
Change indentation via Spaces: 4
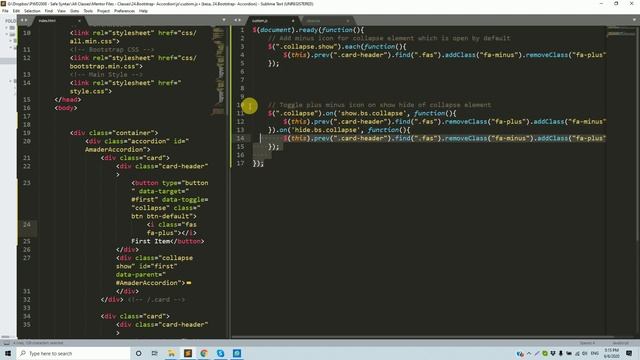pos(587,343)
